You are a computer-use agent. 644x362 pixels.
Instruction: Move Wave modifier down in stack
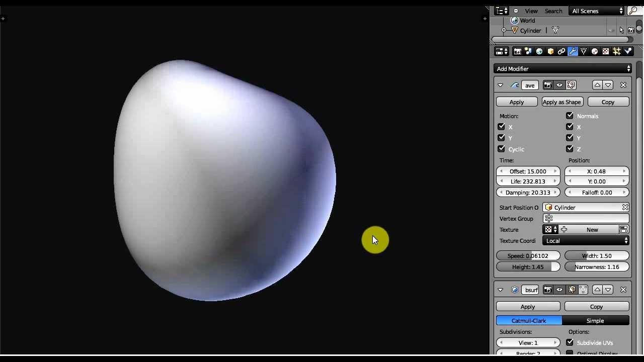[x=608, y=85]
